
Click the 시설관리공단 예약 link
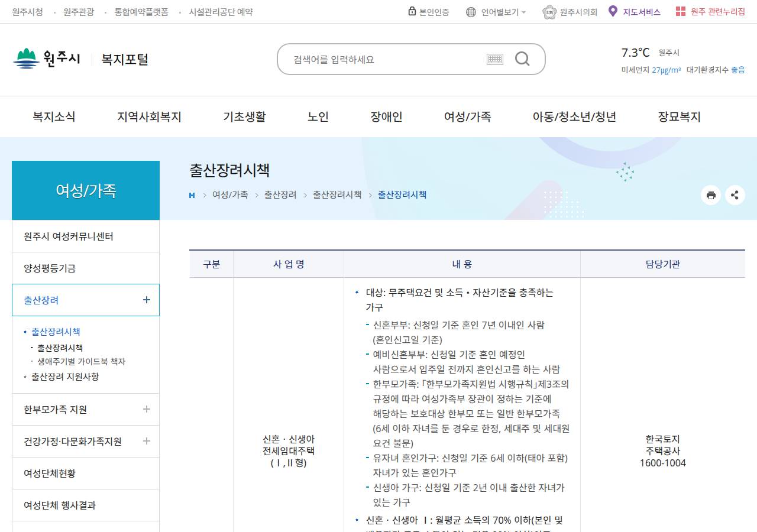[221, 12]
